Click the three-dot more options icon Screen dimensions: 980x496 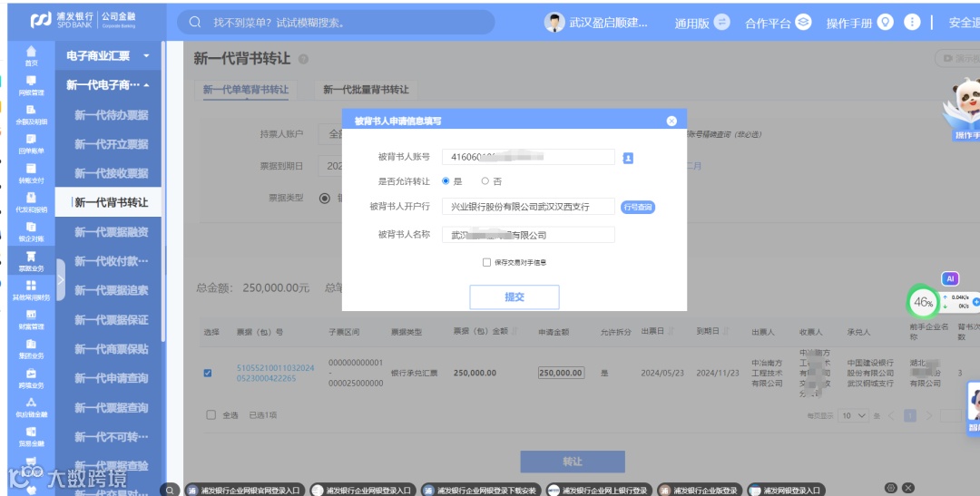[x=912, y=22]
